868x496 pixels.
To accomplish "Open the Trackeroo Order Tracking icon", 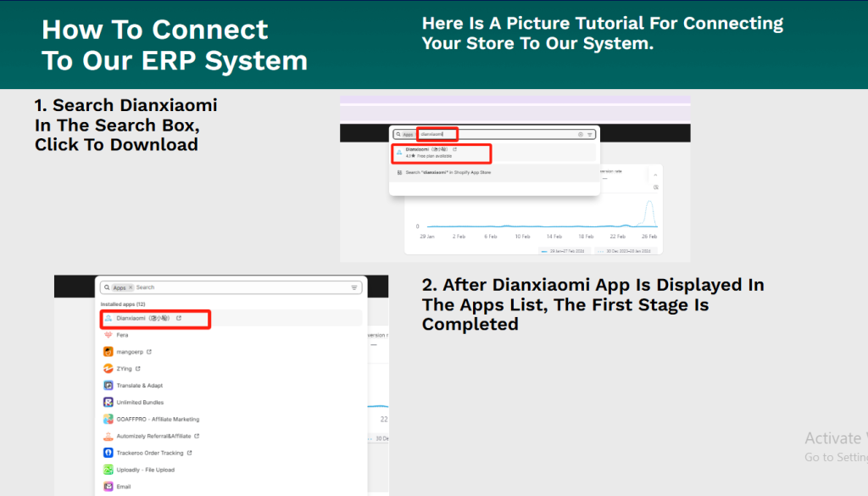I will click(108, 453).
